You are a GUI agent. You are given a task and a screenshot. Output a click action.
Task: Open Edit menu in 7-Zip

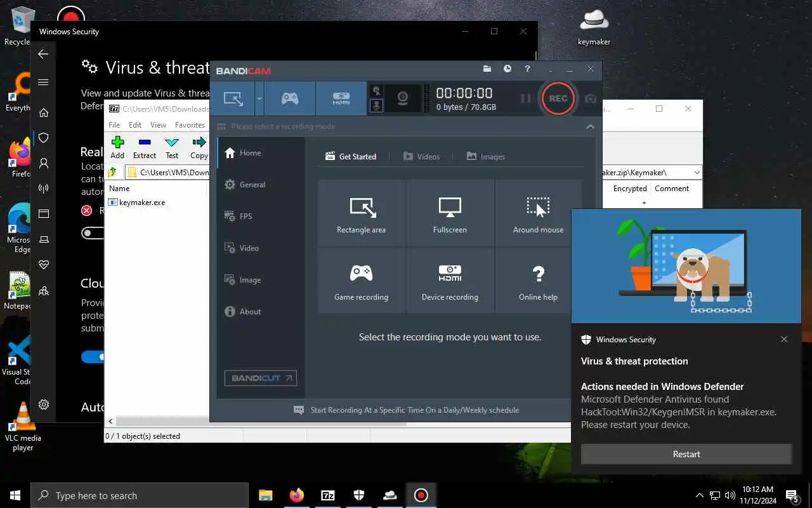[135, 125]
